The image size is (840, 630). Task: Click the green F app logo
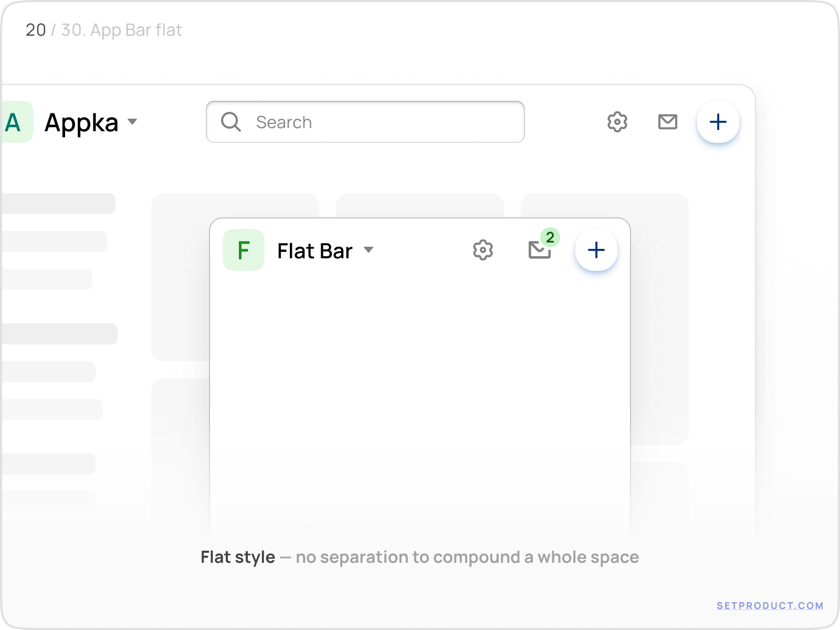tap(244, 250)
